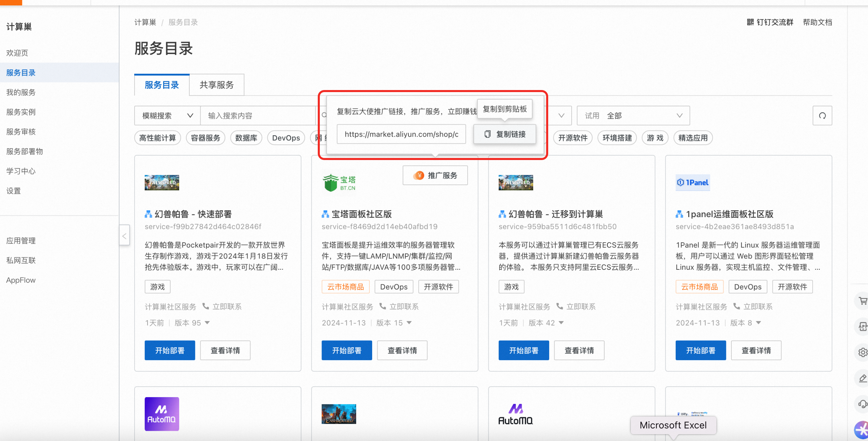
Task: Click the Palworld logo of 幻兽帕鲁 - 快速部署
Action: click(x=162, y=182)
